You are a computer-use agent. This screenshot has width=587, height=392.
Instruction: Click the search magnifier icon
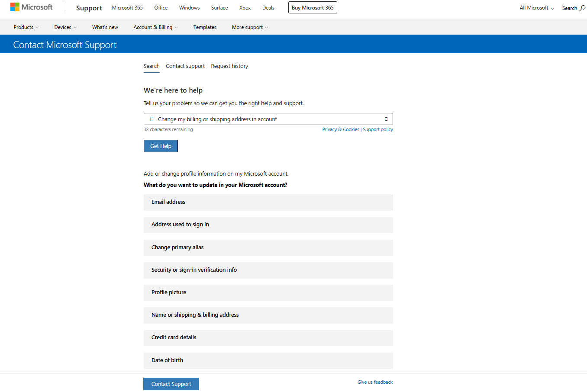(x=582, y=8)
